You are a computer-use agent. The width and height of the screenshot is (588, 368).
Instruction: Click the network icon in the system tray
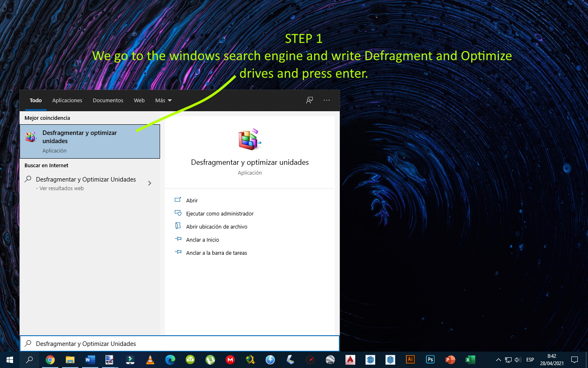pyautogui.click(x=508, y=360)
